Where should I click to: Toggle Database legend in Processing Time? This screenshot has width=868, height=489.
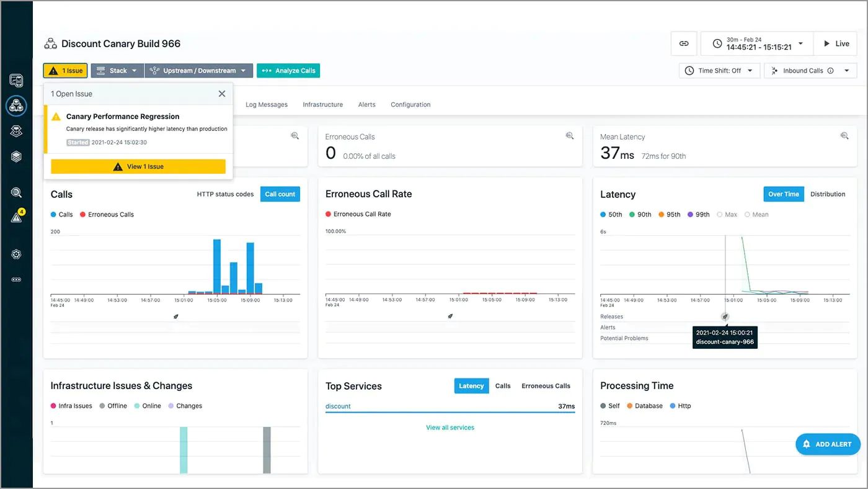(x=645, y=406)
